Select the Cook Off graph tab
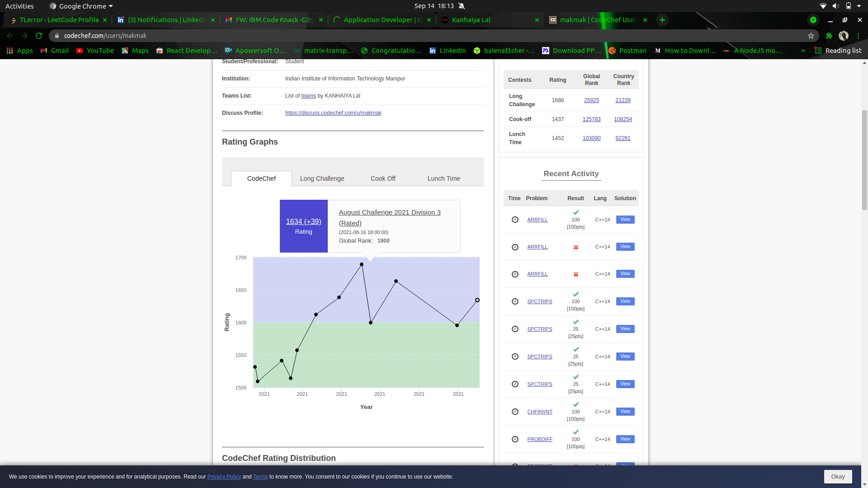Image resolution: width=868 pixels, height=488 pixels. tap(383, 178)
